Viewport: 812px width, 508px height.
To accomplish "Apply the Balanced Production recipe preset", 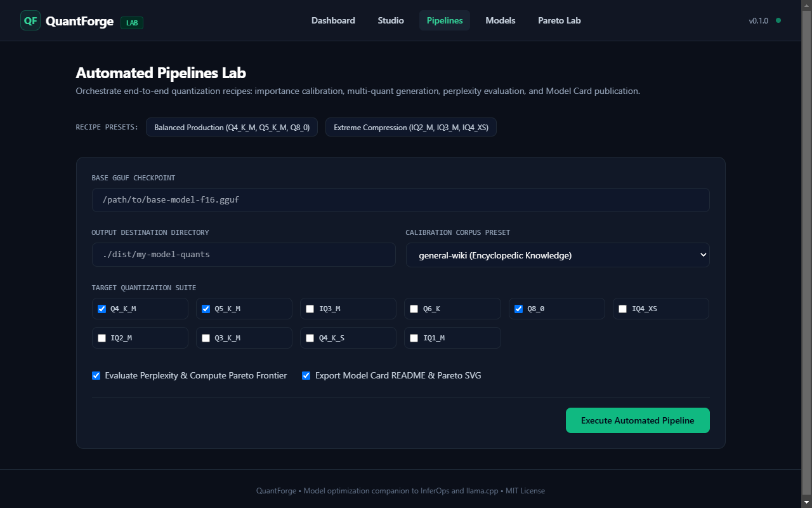I will tap(232, 127).
